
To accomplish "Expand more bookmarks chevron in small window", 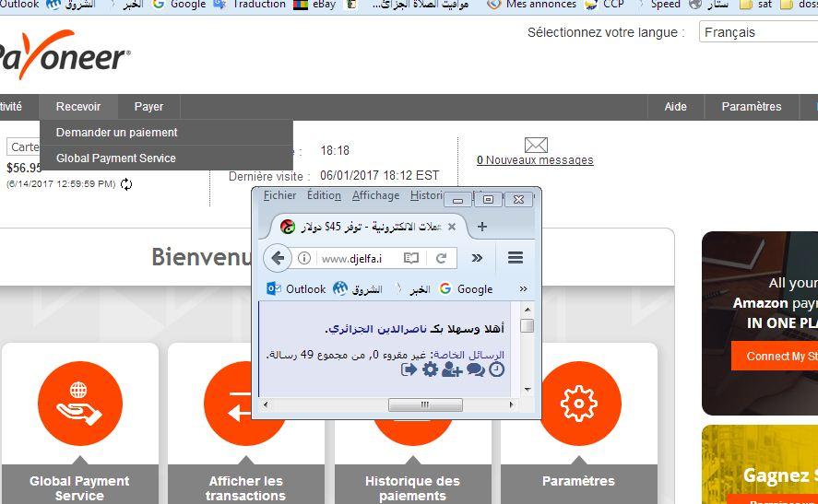I will tap(523, 288).
